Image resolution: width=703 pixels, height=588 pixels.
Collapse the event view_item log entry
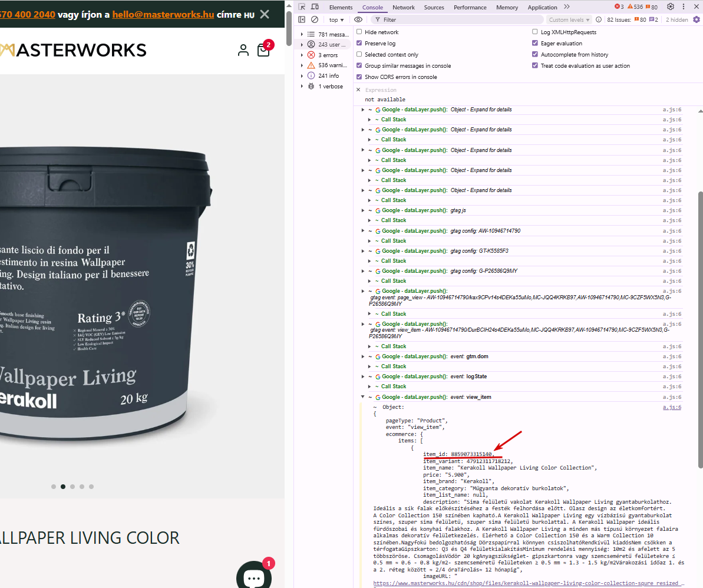(x=363, y=397)
